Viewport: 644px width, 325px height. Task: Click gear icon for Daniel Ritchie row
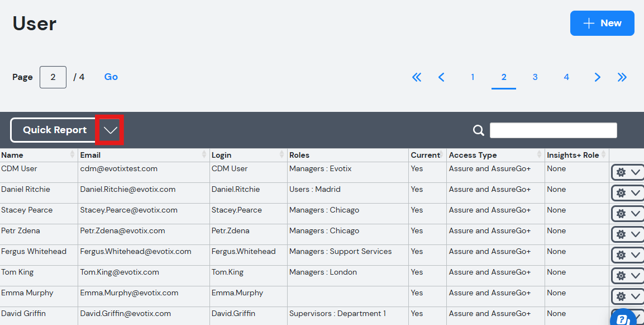[x=621, y=192]
